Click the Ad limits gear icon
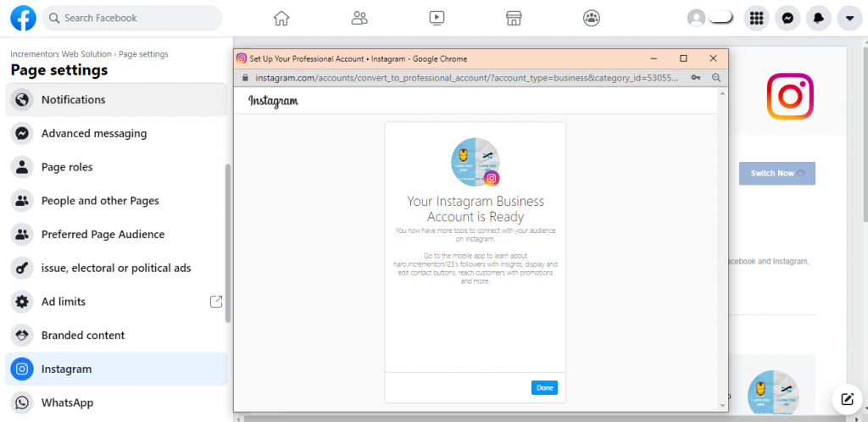The image size is (868, 422). [22, 302]
